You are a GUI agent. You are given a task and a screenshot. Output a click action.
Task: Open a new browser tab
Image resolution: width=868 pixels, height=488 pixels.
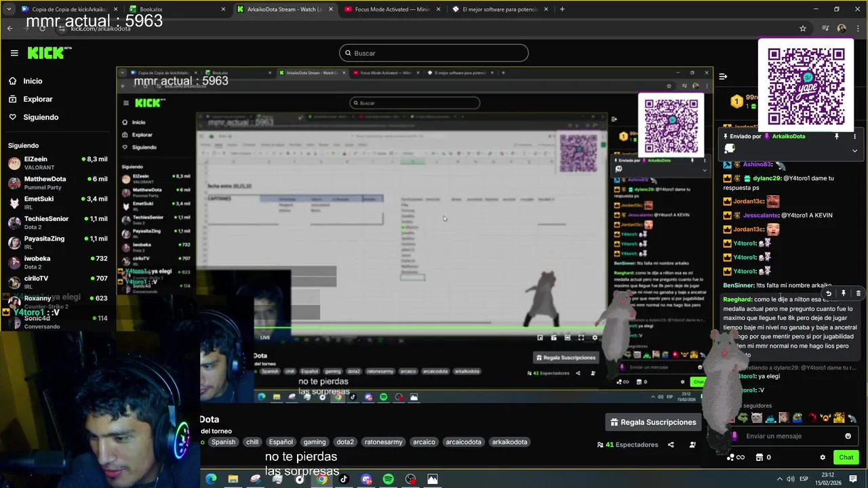coord(562,9)
